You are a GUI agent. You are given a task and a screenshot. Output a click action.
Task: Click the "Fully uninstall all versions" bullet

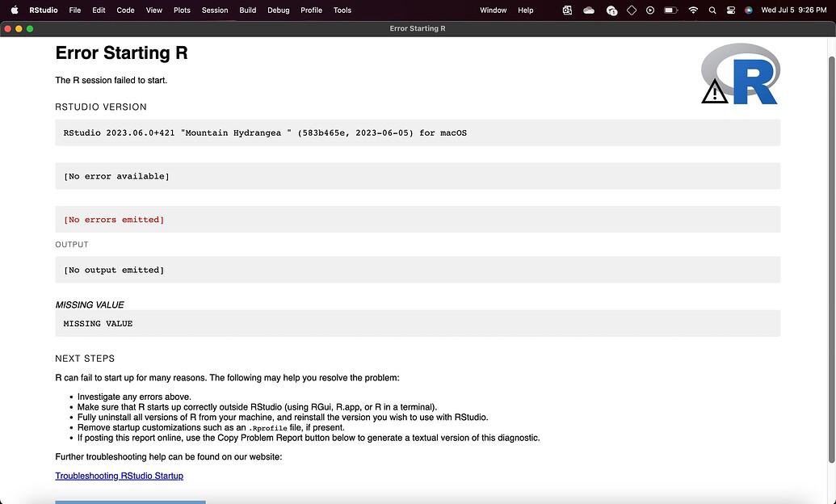pos(283,417)
